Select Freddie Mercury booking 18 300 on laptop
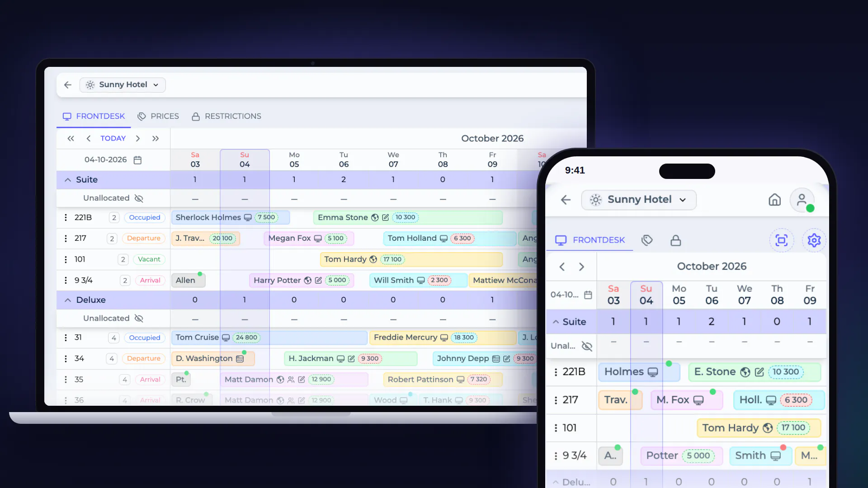 point(443,338)
